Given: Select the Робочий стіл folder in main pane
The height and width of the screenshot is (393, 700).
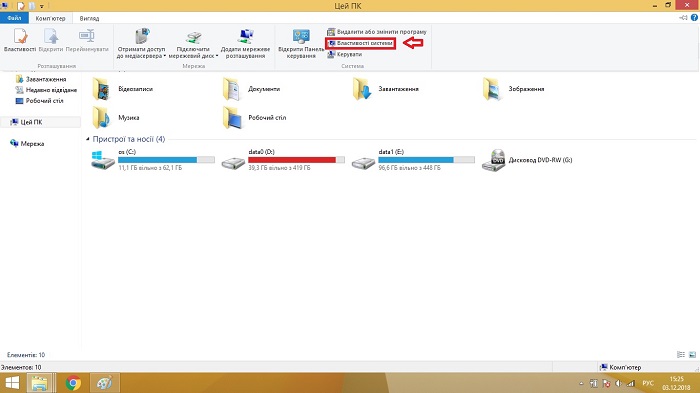Looking at the screenshot, I should click(255, 118).
